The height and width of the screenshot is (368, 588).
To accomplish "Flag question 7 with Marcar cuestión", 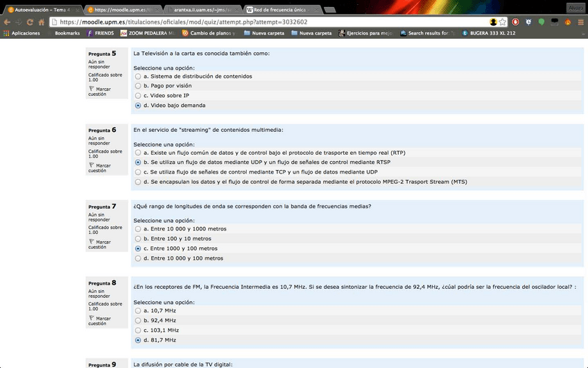I will [100, 244].
